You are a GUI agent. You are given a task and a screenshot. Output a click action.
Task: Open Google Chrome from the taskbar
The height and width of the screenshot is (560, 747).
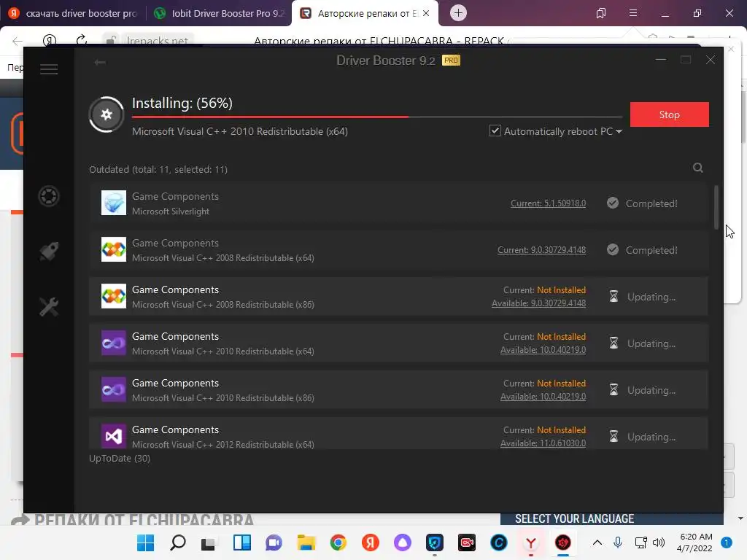(338, 542)
